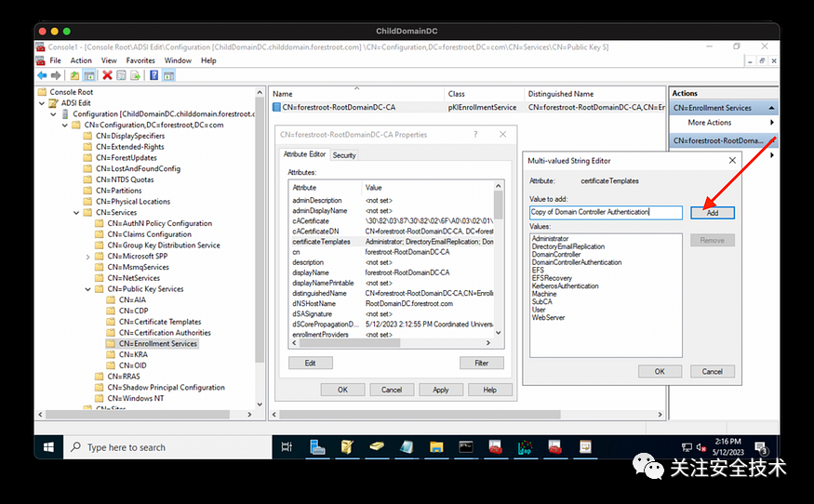Click the Up One Level folder icon
The width and height of the screenshot is (814, 504).
74,75
